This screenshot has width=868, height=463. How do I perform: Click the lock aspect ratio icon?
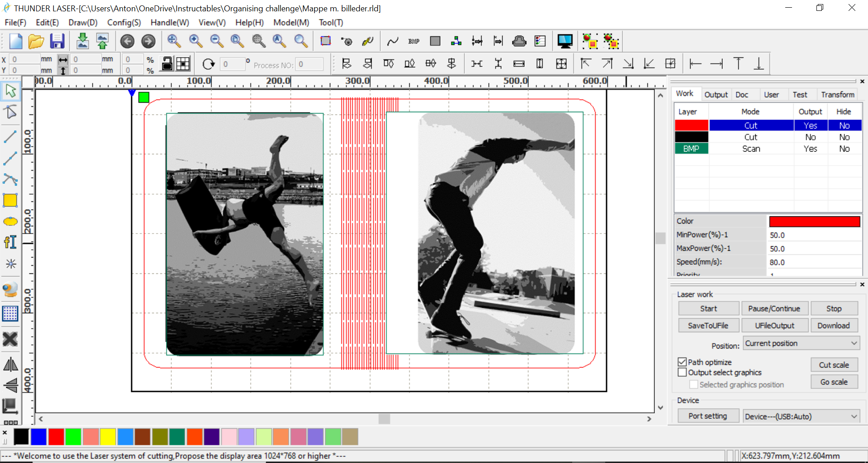point(167,64)
